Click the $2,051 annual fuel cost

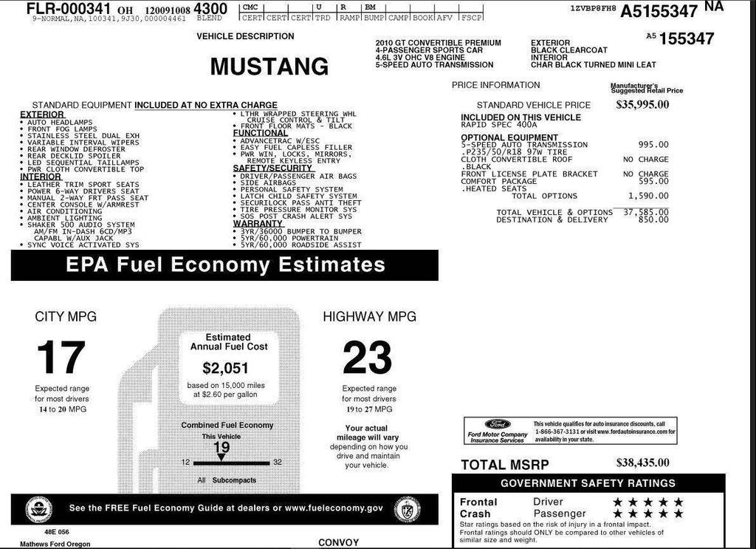click(226, 368)
